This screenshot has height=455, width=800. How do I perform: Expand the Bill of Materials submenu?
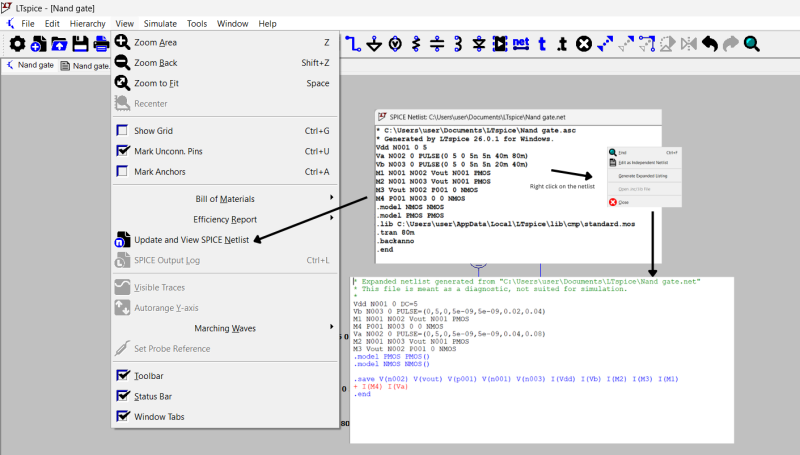tap(225, 199)
